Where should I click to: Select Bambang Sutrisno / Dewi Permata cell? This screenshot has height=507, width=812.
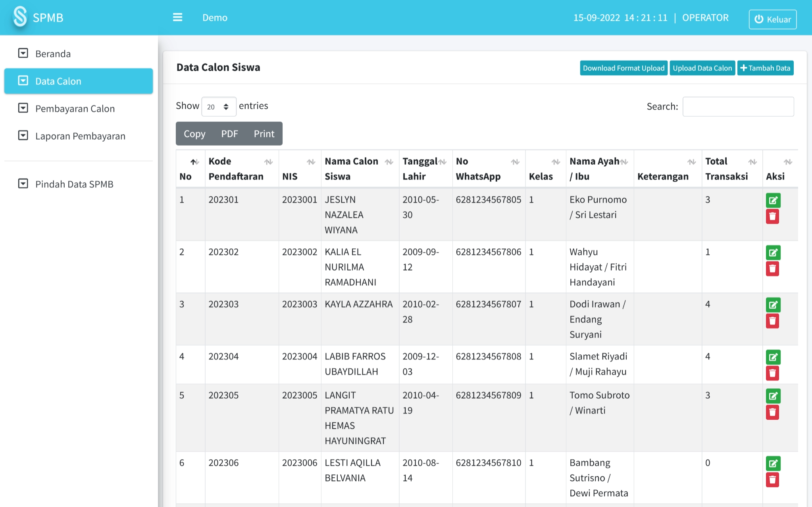point(600,478)
